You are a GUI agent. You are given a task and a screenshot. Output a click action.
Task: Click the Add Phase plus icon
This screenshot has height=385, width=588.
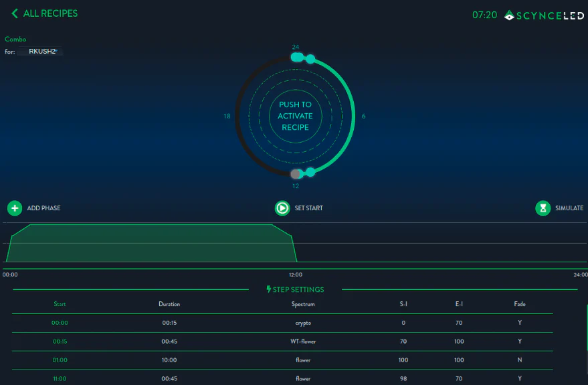coord(15,208)
